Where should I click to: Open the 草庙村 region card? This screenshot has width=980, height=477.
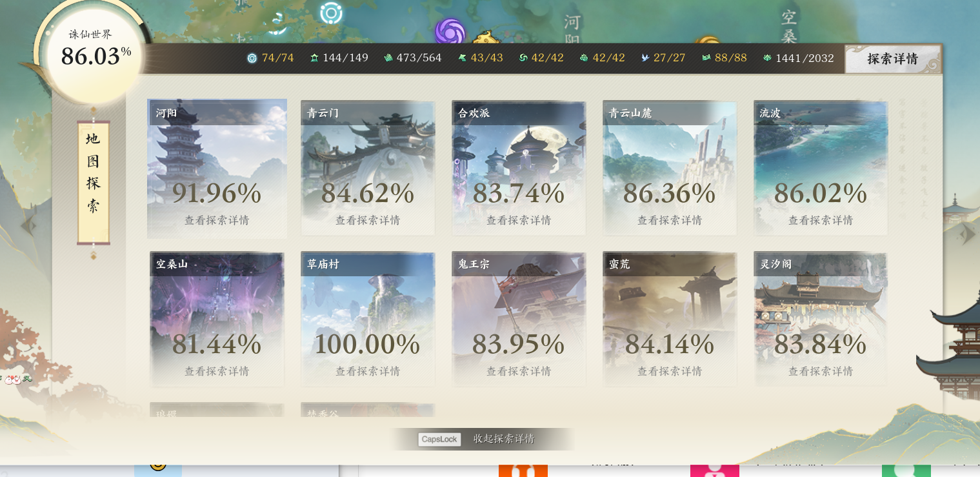click(x=368, y=320)
